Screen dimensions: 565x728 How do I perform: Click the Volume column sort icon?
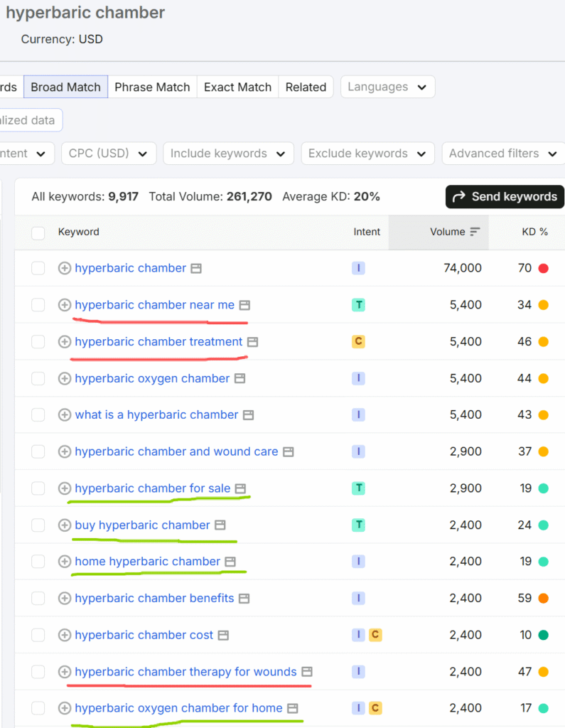pos(475,232)
